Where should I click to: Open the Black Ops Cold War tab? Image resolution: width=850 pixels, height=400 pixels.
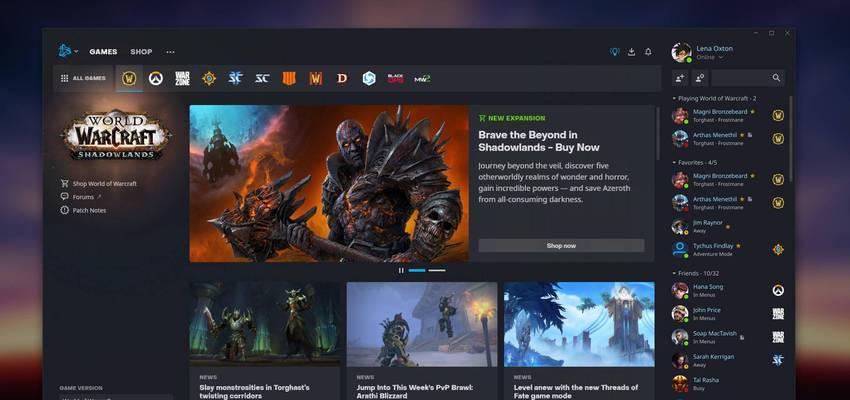[x=395, y=79]
